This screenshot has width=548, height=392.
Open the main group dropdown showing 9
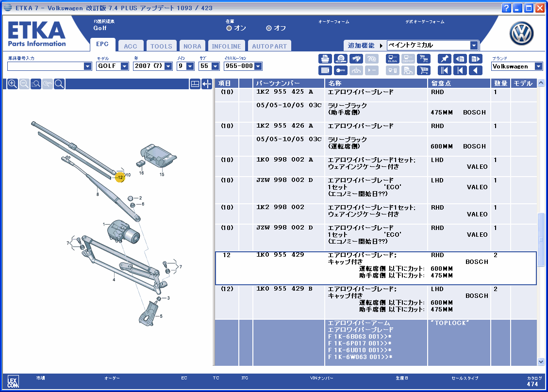pyautogui.click(x=190, y=66)
